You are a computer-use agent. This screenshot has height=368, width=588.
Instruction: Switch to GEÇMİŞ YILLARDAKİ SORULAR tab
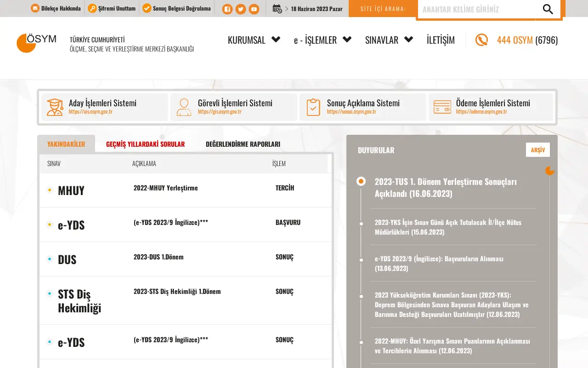[145, 144]
